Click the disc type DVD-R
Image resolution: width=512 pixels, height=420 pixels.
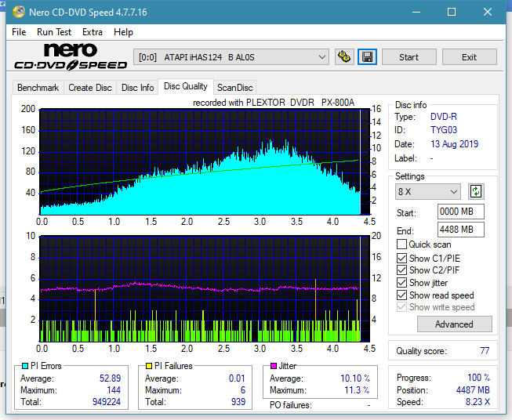point(444,117)
